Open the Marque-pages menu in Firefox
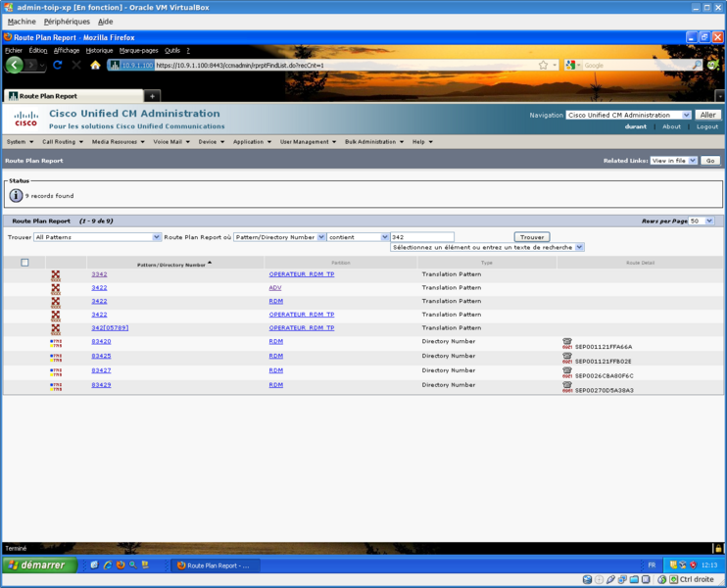 (x=138, y=50)
